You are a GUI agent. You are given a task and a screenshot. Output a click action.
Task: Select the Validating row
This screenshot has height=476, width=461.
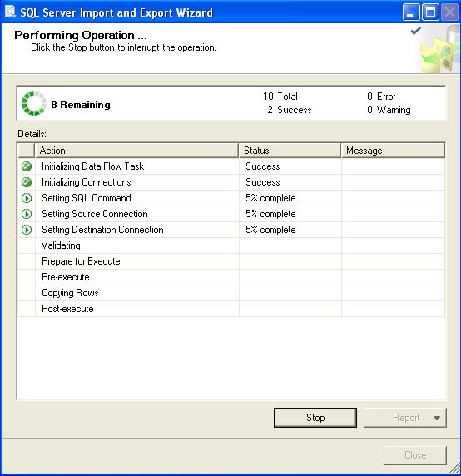231,245
